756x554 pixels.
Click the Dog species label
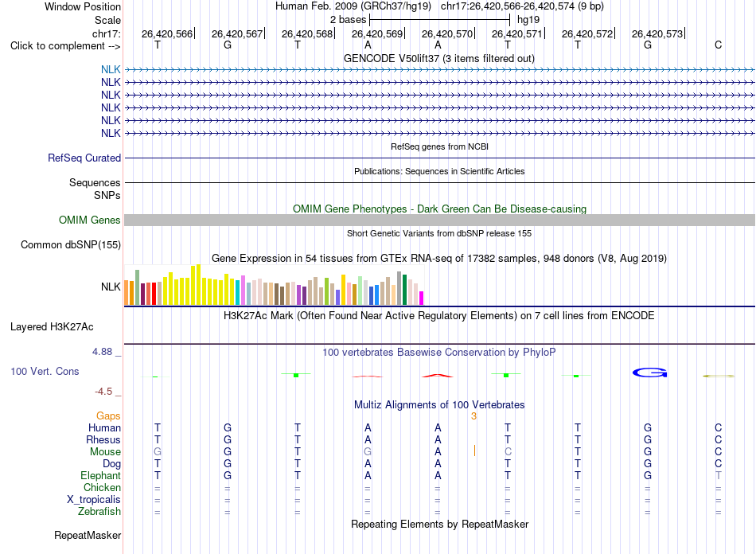[x=111, y=463]
